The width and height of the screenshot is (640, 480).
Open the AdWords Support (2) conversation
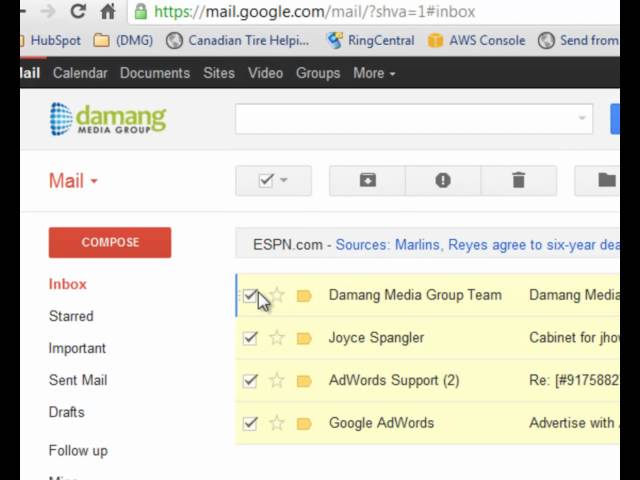[x=394, y=380]
